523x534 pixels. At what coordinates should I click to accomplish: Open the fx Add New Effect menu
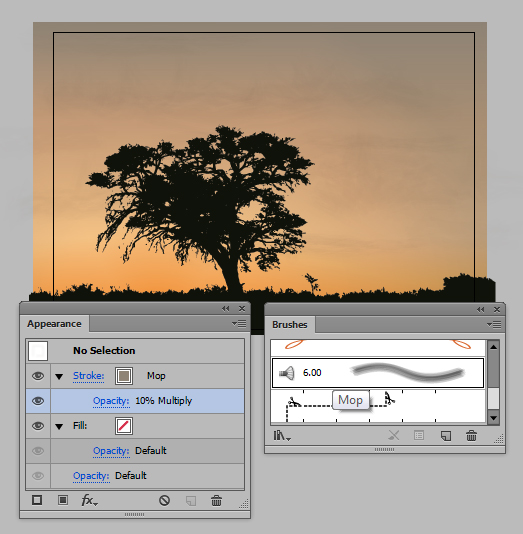pyautogui.click(x=90, y=500)
